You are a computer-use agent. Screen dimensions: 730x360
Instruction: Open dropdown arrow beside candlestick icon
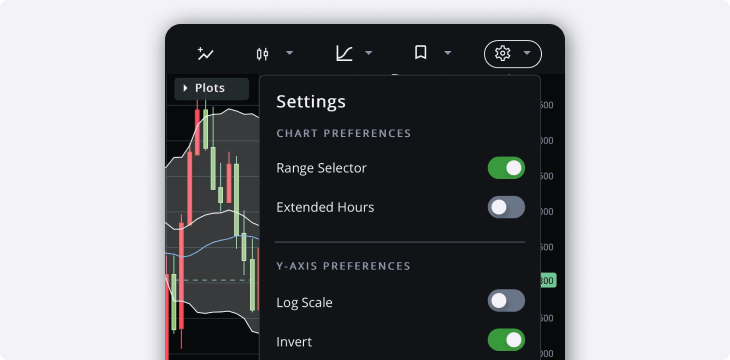pos(289,53)
